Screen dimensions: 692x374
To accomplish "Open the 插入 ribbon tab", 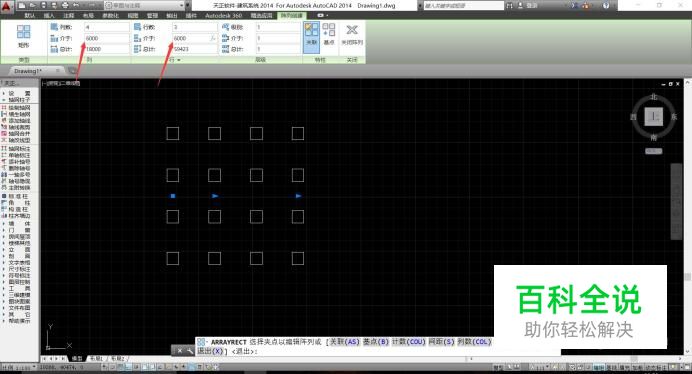I will point(49,15).
